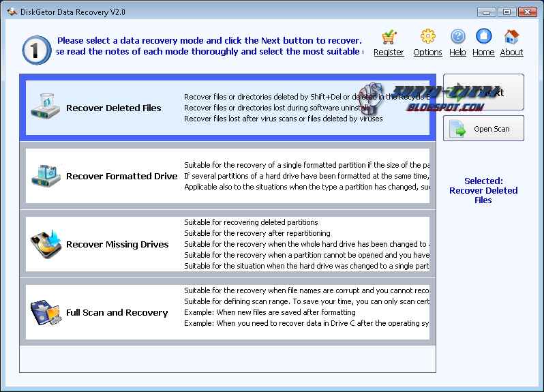Open the About link
This screenshot has height=392, width=544.
pyautogui.click(x=511, y=52)
